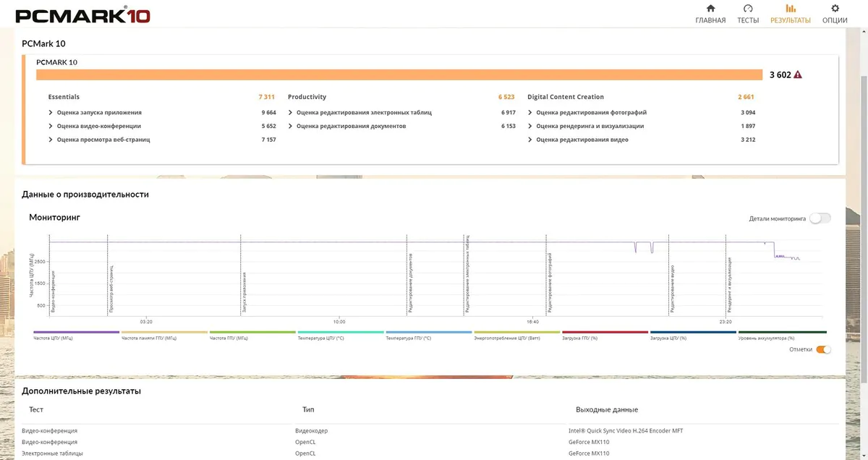Switch to the ТЕСТЫ tab
The width and height of the screenshot is (868, 460).
click(x=748, y=14)
